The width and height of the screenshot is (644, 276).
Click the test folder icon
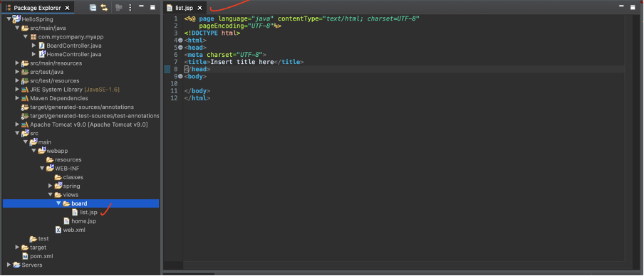click(x=33, y=239)
